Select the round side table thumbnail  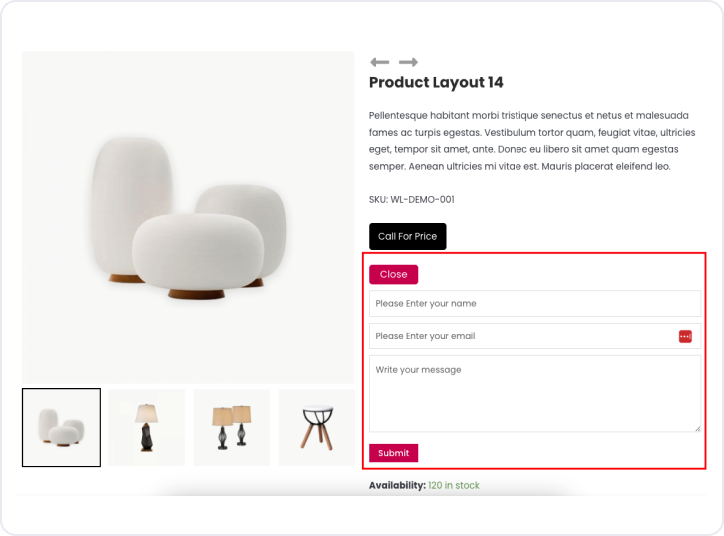tap(316, 427)
